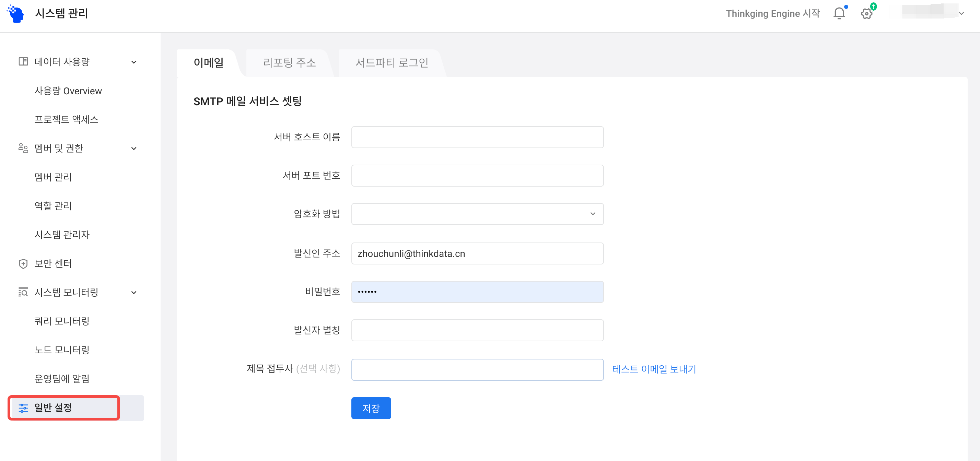Open 노드 모니터링 in sidebar
The height and width of the screenshot is (461, 980).
(x=62, y=350)
